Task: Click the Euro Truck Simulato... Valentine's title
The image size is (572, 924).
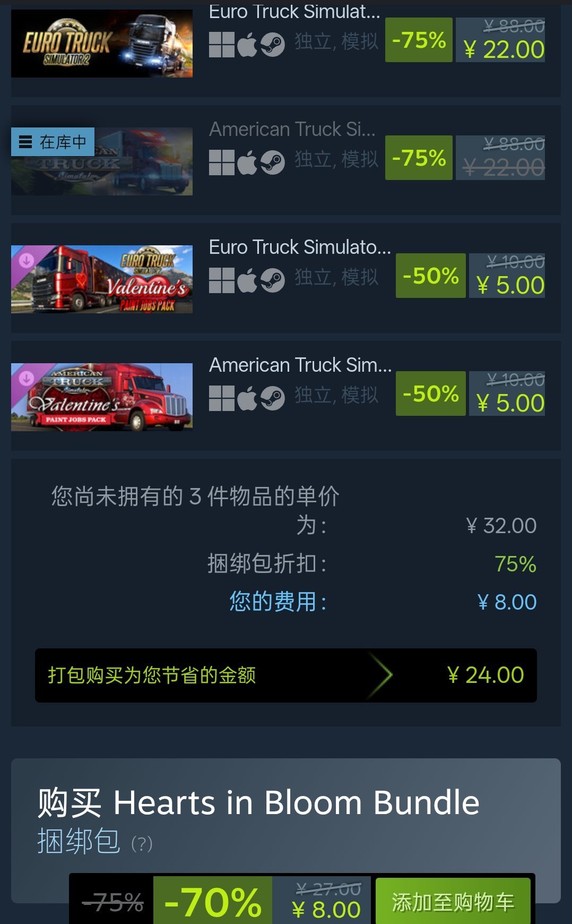Action: tap(300, 247)
